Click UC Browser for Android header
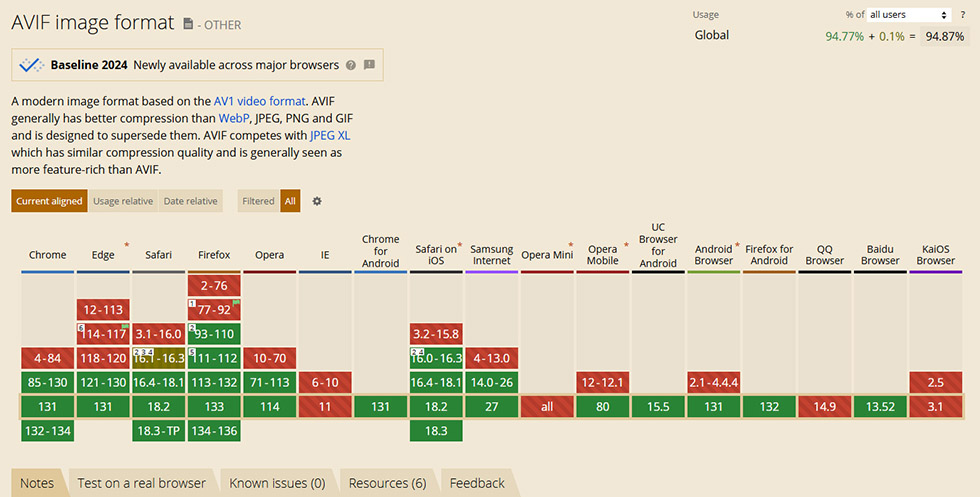This screenshot has width=980, height=497. (658, 245)
